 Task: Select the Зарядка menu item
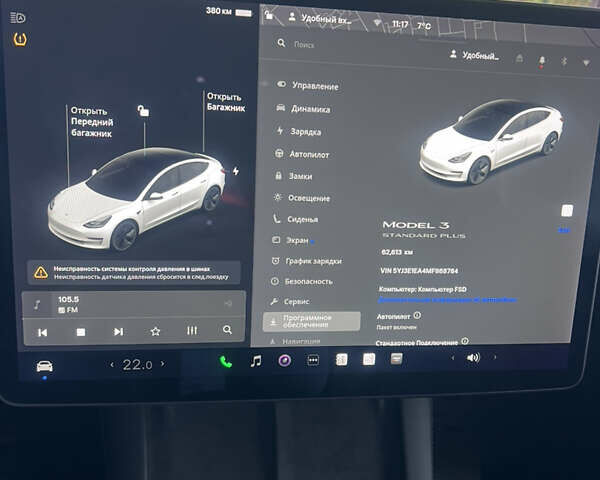point(306,131)
